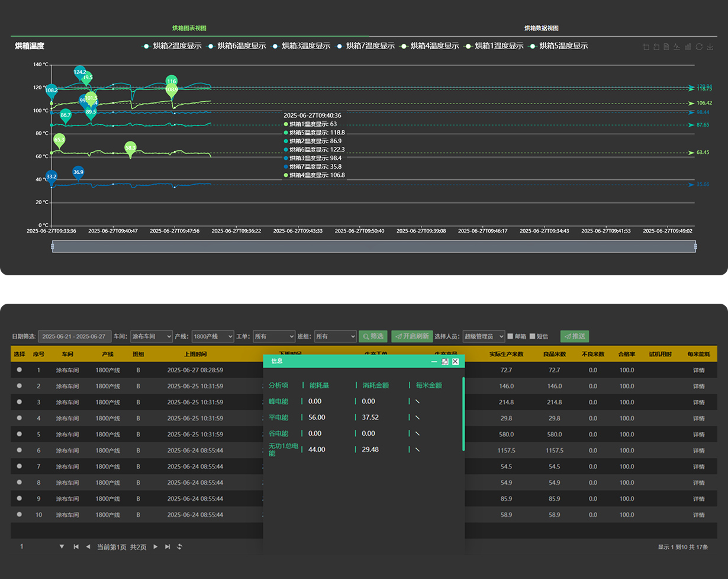Select the 烘箱图表视图 tab
This screenshot has width=728, height=579.
click(x=189, y=28)
